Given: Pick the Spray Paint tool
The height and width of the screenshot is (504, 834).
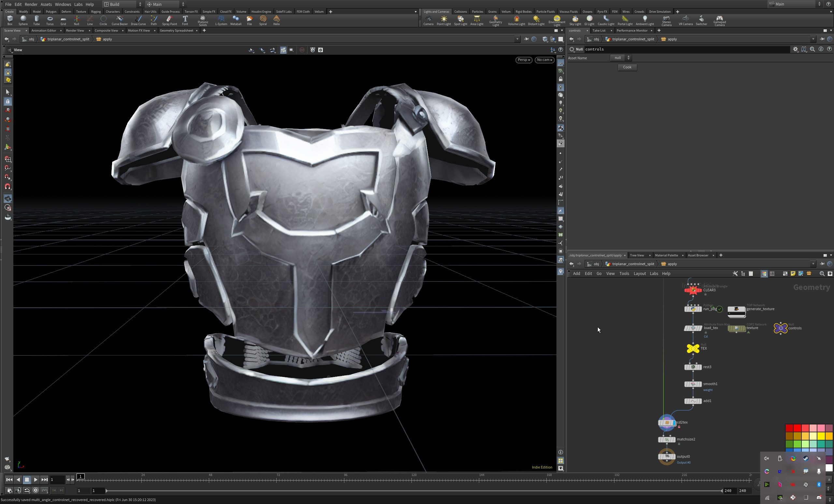Looking at the screenshot, I should click(169, 20).
